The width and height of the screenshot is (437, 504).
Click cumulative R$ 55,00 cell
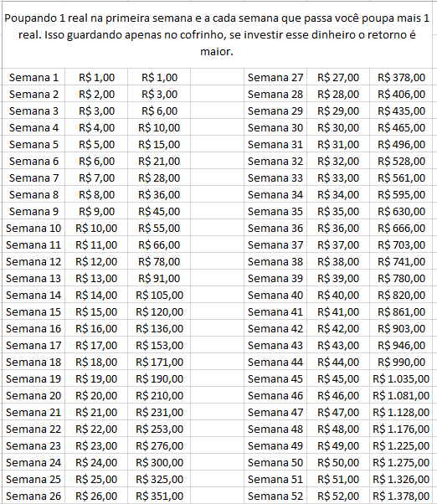[159, 228]
